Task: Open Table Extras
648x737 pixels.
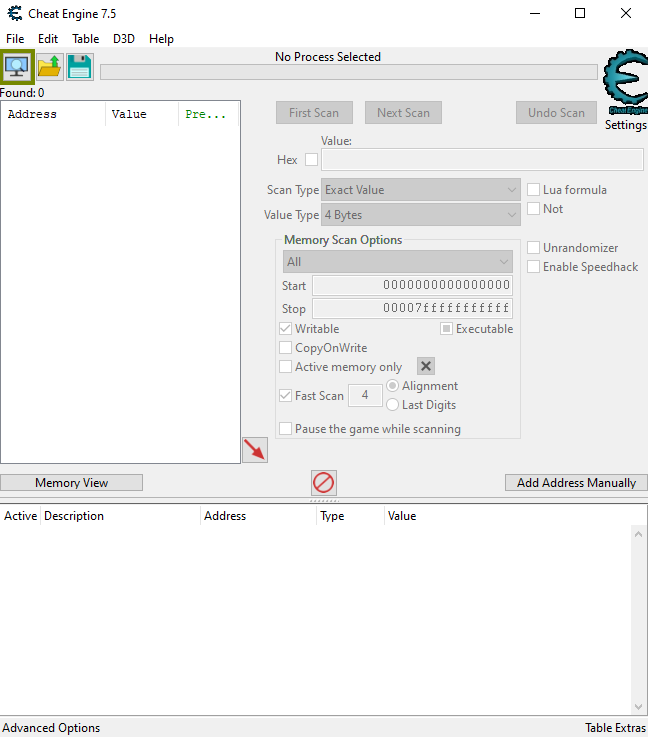Action: 615,728
